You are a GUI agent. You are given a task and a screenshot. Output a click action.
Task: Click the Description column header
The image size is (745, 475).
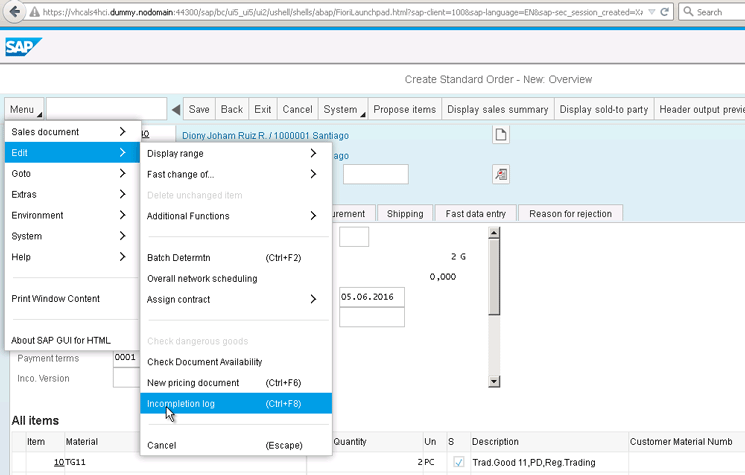[x=549, y=442]
